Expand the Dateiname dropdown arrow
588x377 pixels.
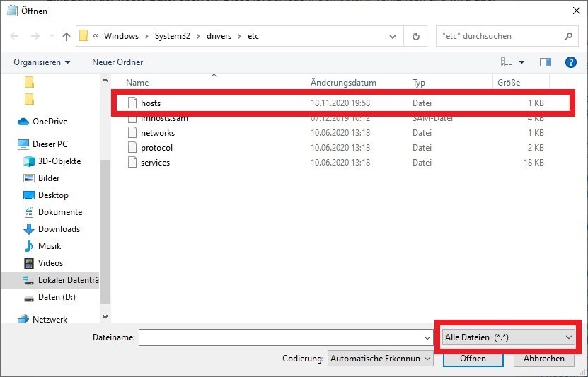click(x=427, y=337)
